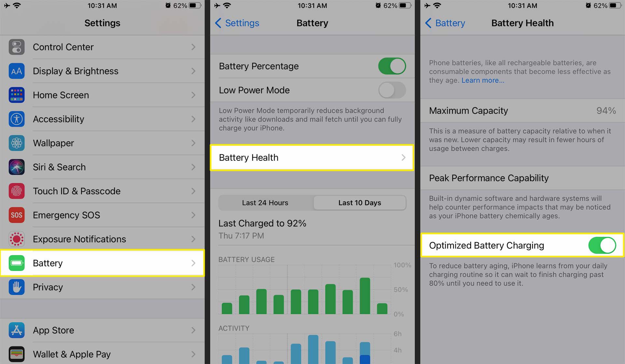Switch to Last 10 Days battery view

click(x=359, y=203)
